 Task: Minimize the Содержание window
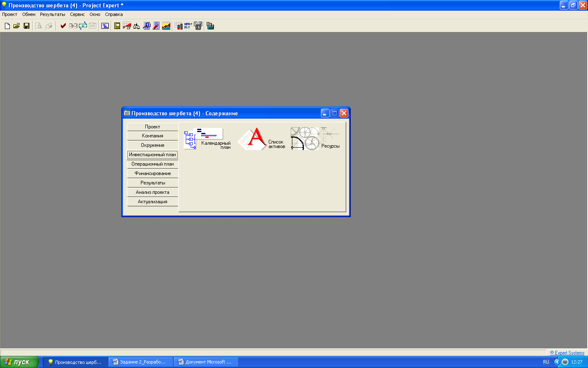pos(325,113)
